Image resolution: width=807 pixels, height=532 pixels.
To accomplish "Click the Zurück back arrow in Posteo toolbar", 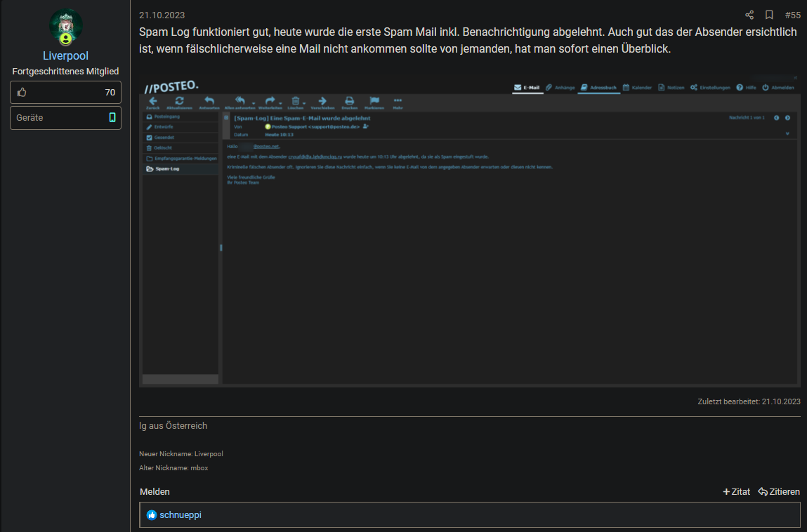I will point(153,101).
